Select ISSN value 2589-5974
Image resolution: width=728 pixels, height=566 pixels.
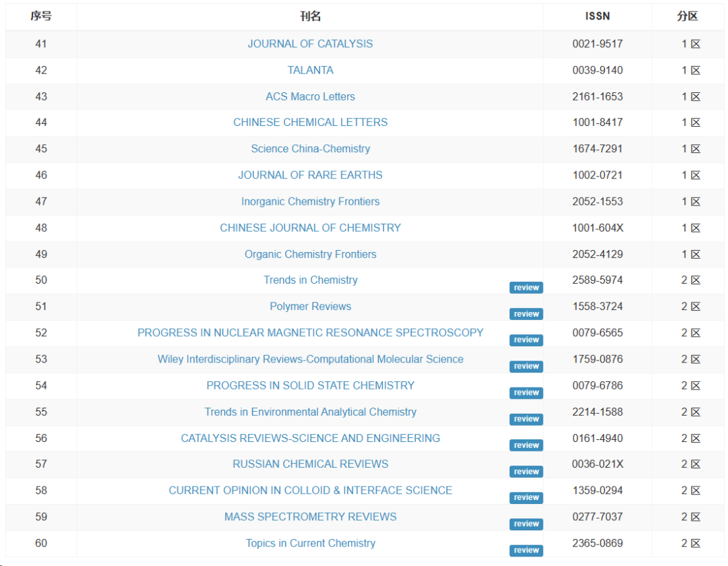(597, 280)
